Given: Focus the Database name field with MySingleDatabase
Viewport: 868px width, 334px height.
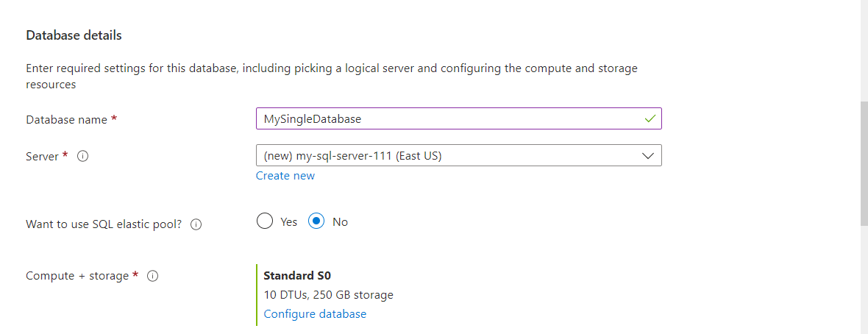Looking at the screenshot, I should tap(458, 118).
